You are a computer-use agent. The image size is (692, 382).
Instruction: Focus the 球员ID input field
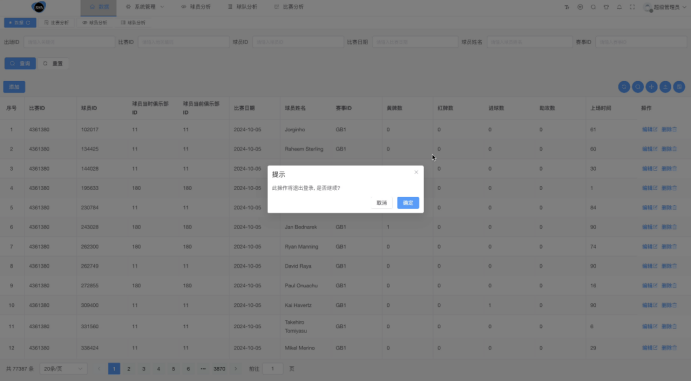pyautogui.click(x=298, y=42)
